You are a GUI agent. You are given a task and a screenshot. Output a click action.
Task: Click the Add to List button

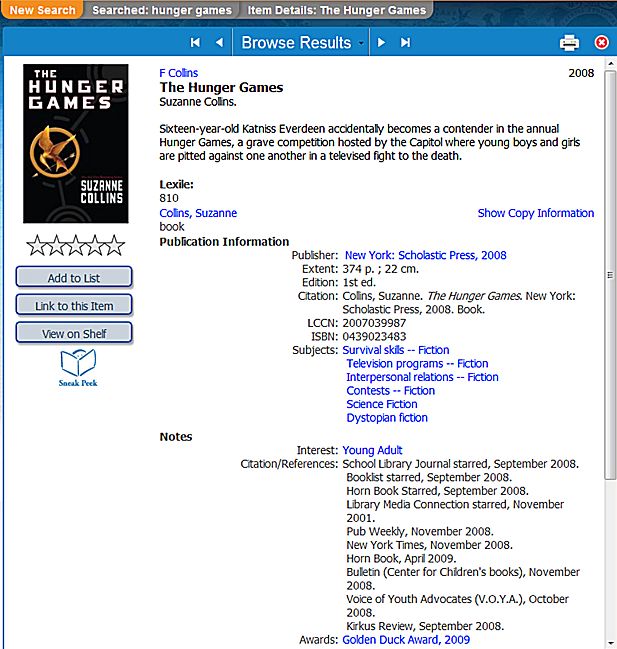tap(74, 278)
